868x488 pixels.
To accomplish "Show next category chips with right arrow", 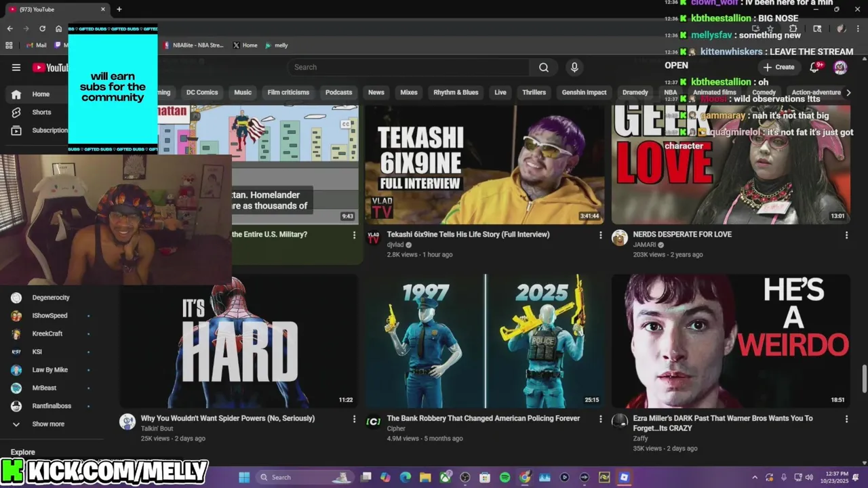I will [x=848, y=92].
